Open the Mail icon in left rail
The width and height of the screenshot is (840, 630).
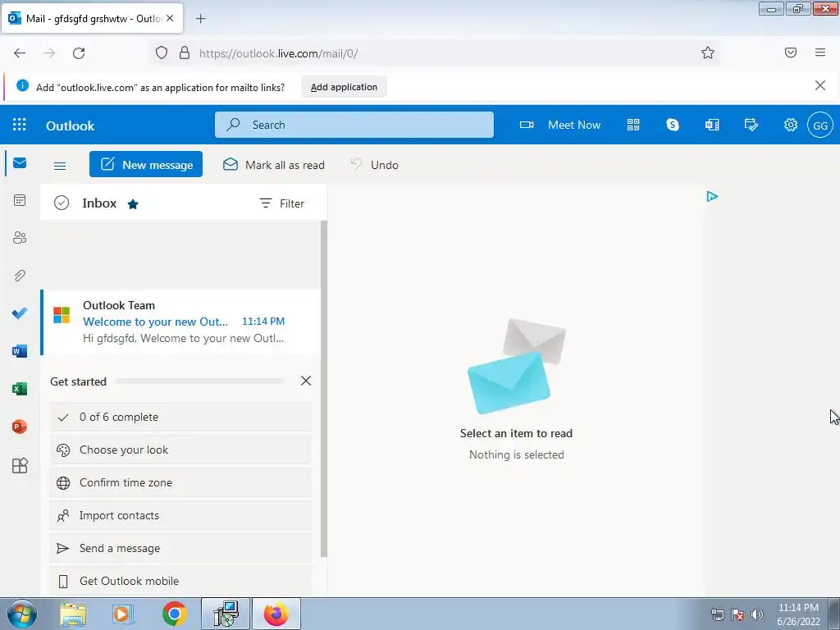tap(20, 163)
